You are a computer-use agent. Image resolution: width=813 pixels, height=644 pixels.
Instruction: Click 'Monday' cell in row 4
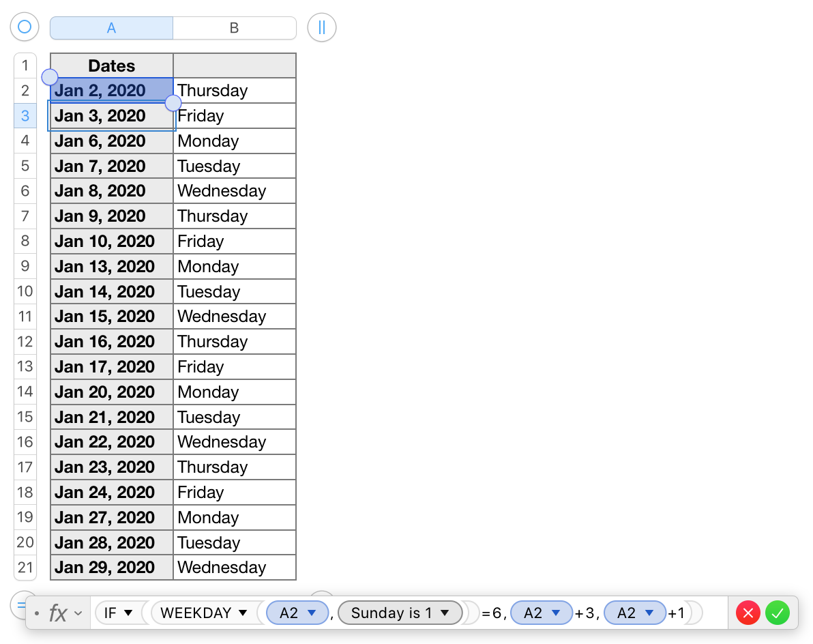coord(235,141)
